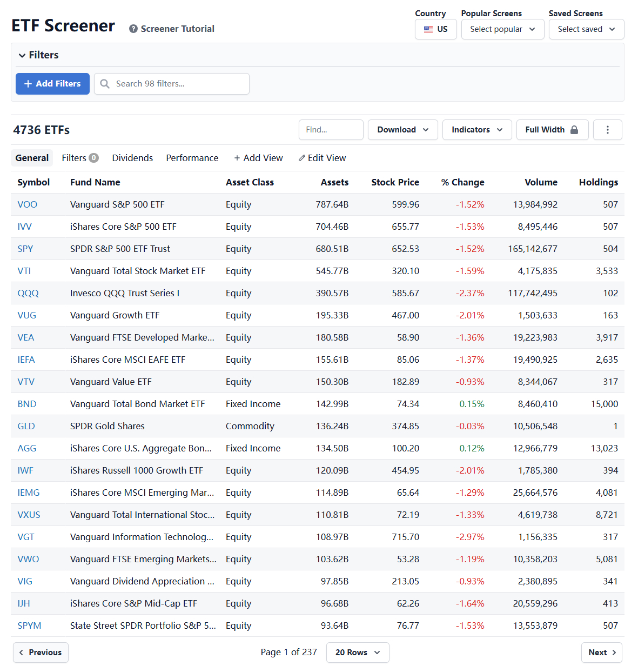This screenshot has height=672, width=638.
Task: Open the Download dropdown
Action: tap(402, 130)
